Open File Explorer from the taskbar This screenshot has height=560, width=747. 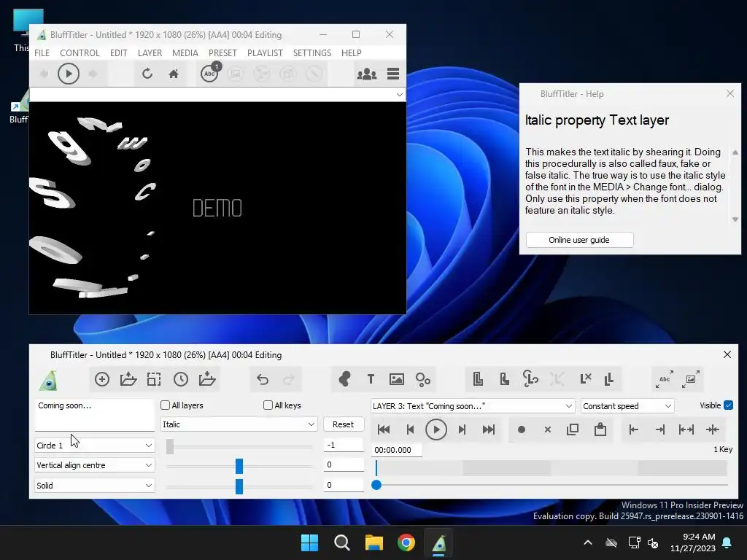[374, 542]
